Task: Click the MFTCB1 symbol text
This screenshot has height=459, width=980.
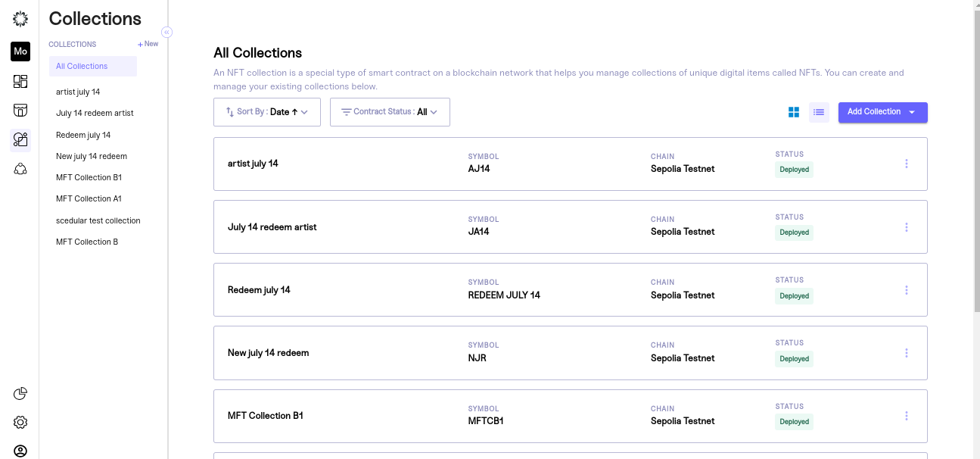Action: click(486, 421)
